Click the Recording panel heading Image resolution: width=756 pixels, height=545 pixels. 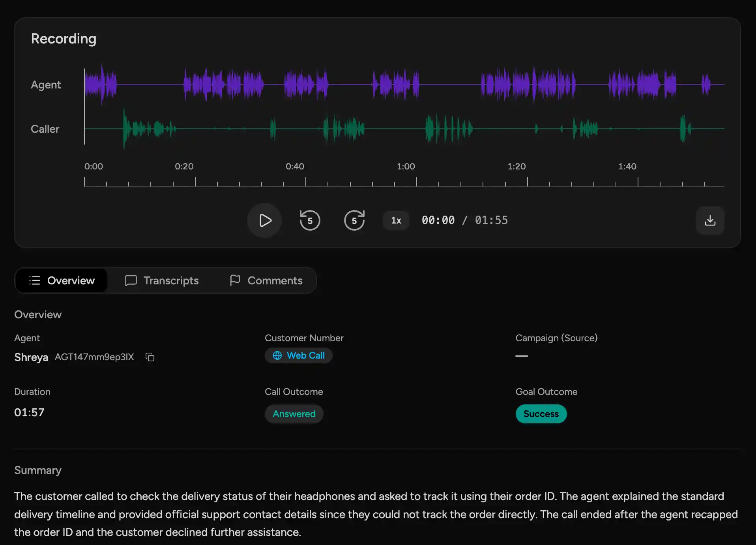(x=64, y=39)
